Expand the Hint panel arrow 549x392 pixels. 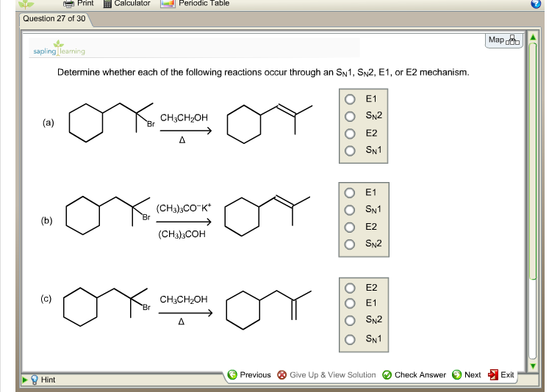pyautogui.click(x=24, y=380)
